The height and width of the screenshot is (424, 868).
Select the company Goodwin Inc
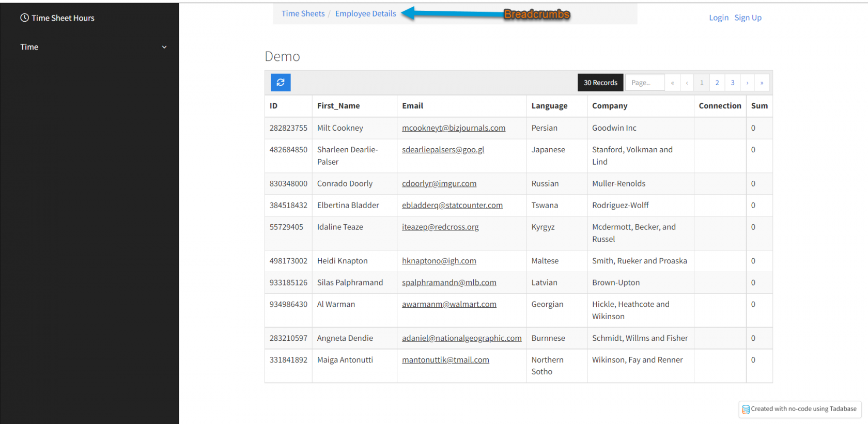(614, 128)
